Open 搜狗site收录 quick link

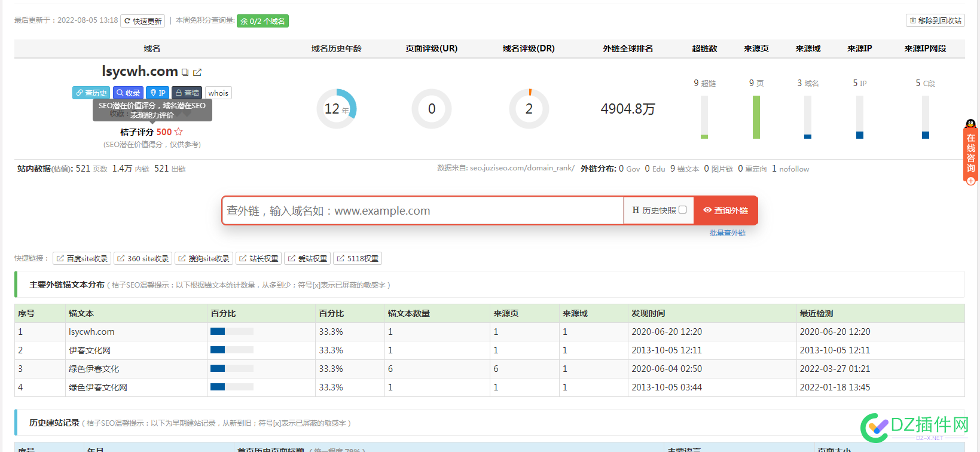pyautogui.click(x=204, y=258)
